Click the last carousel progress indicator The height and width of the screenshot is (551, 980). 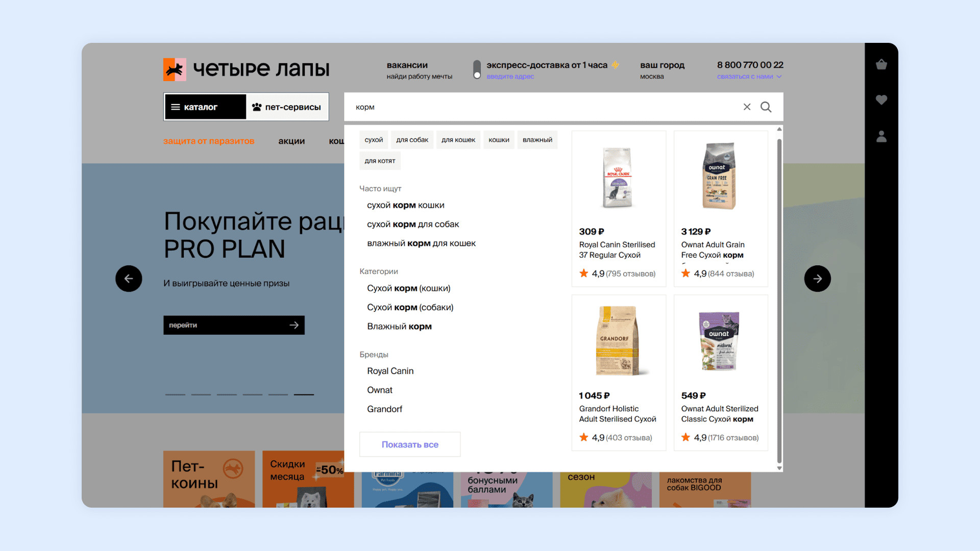[304, 394]
